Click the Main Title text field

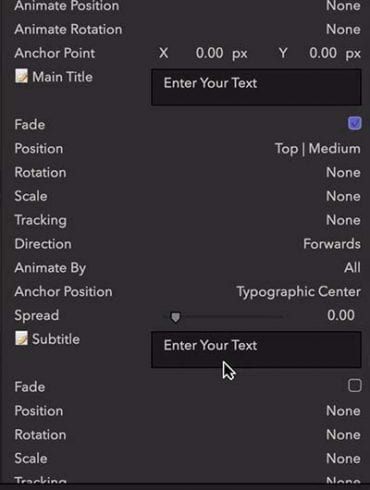click(x=256, y=87)
